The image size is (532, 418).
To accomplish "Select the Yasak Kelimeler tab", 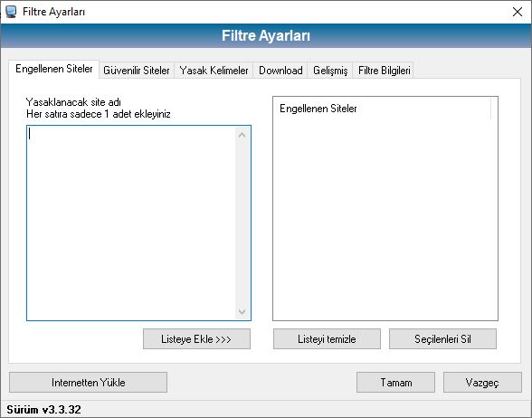I will pos(214,71).
